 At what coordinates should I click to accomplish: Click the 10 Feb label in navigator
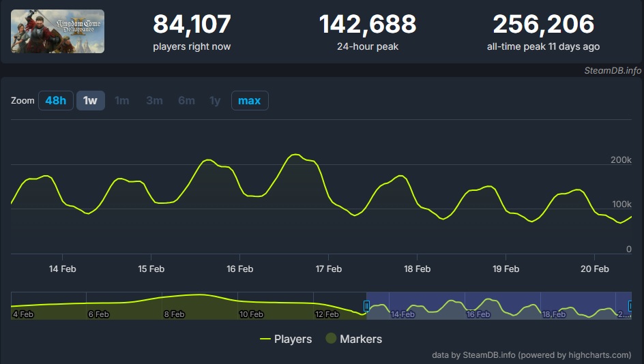[x=251, y=314]
